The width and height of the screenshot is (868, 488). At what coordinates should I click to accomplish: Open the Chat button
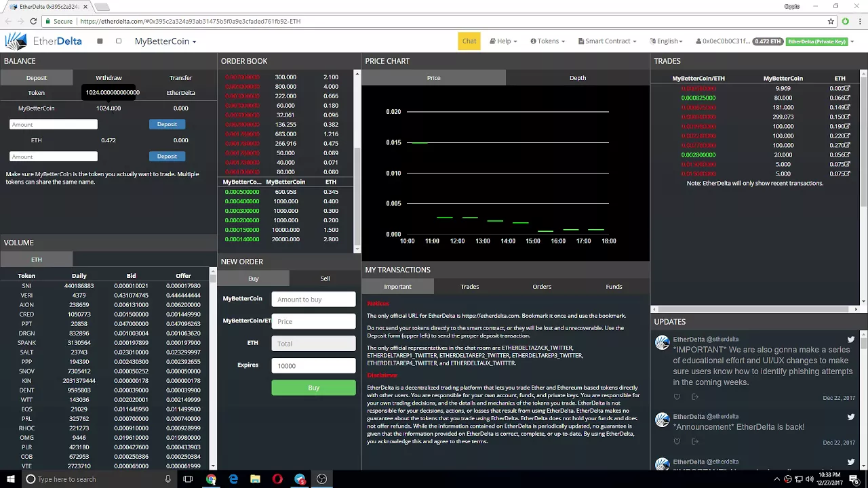click(469, 41)
